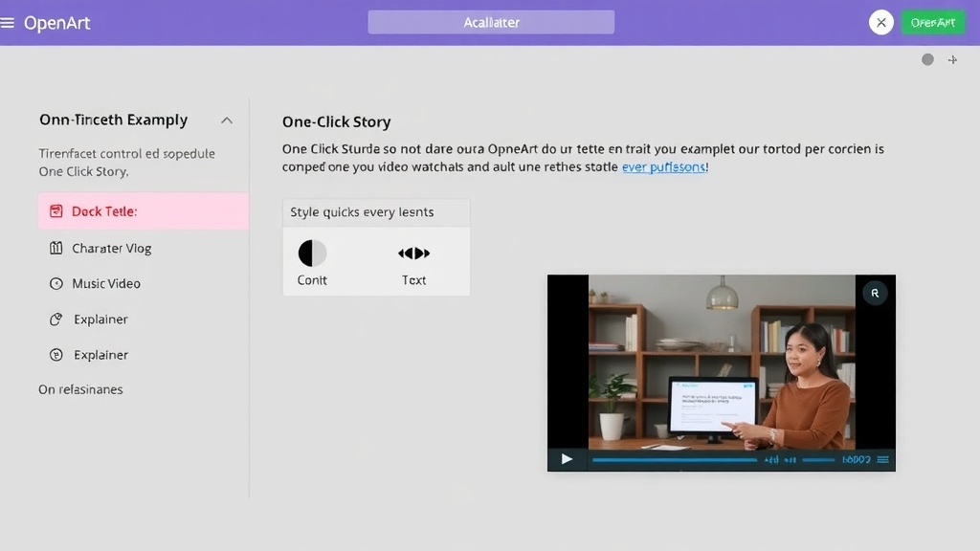Expand the Style quicks every lesnts header
980x551 pixels.
pyautogui.click(x=376, y=212)
